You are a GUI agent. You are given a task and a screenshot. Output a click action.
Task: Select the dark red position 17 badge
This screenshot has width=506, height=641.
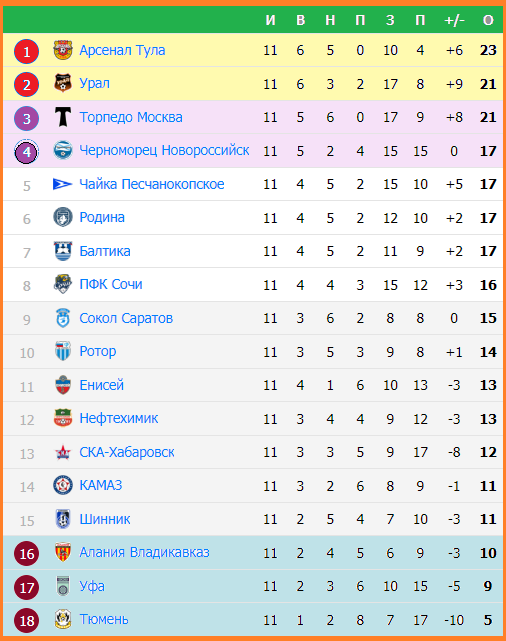point(27,587)
